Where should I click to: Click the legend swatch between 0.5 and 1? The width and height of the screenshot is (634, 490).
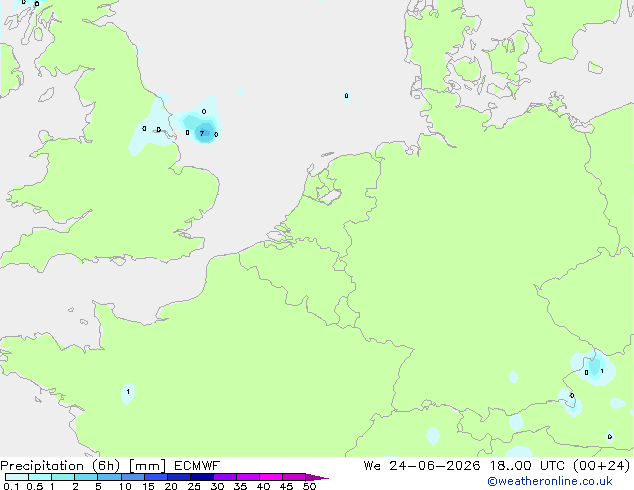pyautogui.click(x=40, y=477)
